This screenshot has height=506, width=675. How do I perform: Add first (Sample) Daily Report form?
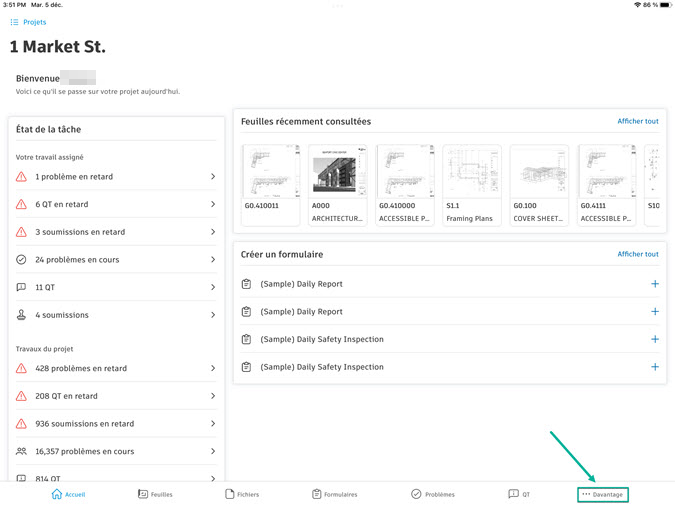coord(655,284)
